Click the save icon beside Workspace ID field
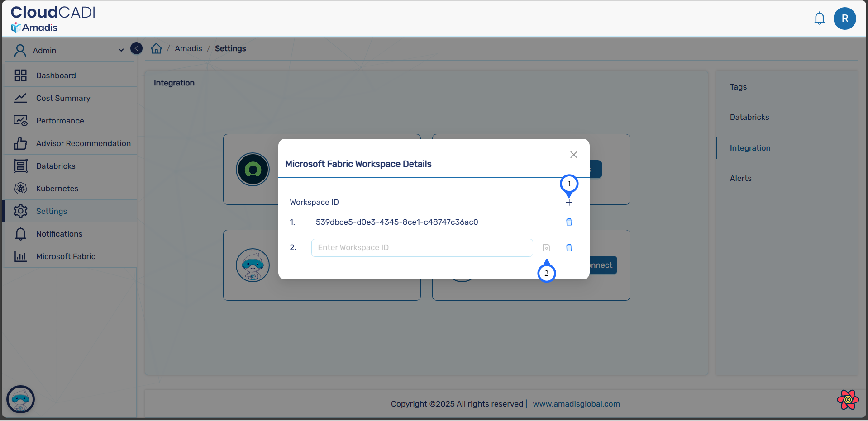868x421 pixels. [x=546, y=248]
